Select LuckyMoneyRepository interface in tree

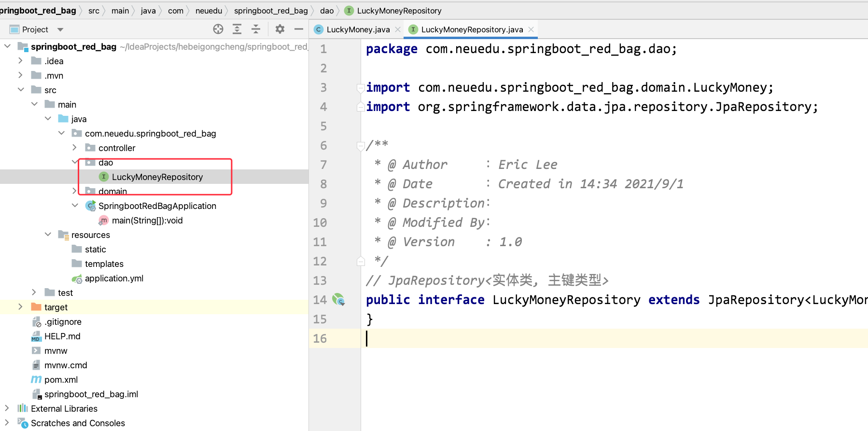coord(157,177)
